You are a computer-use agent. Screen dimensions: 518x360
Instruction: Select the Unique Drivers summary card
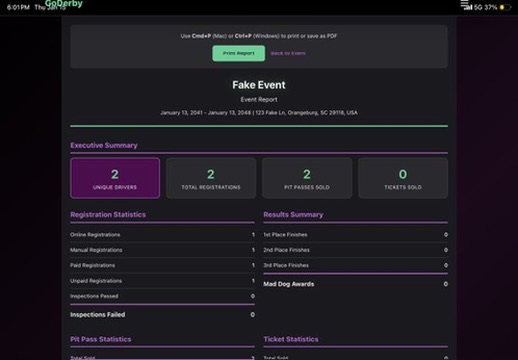[x=115, y=178]
